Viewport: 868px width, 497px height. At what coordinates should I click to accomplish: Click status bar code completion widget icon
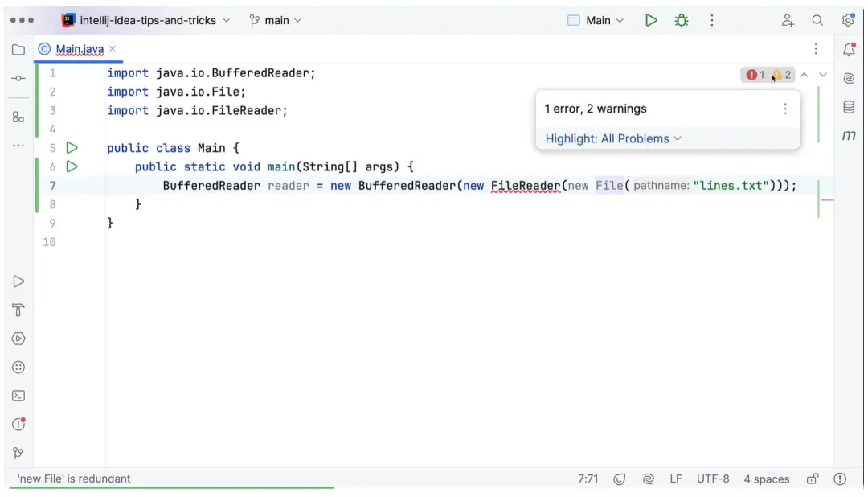click(620, 479)
